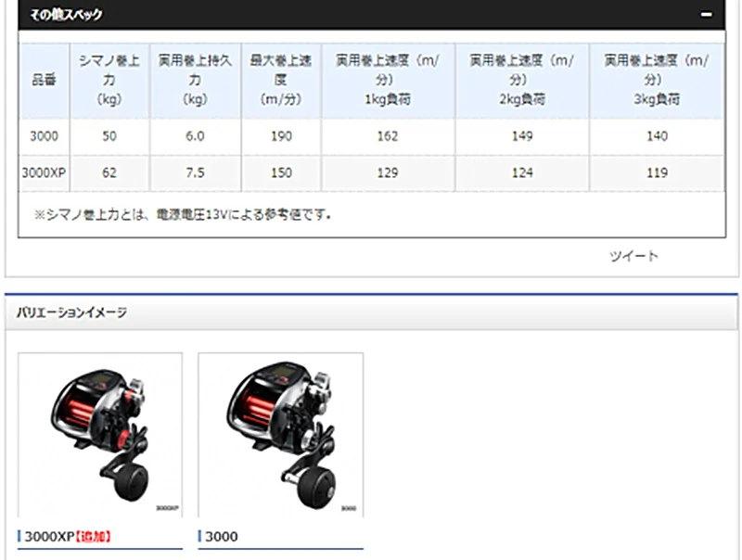
Task: Click the value 140 in 3kg column
Action: (x=657, y=136)
